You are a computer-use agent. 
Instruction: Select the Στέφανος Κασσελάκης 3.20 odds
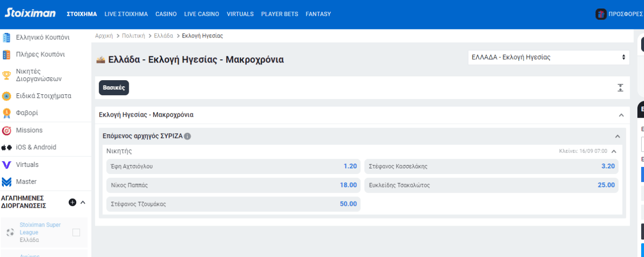coord(492,166)
